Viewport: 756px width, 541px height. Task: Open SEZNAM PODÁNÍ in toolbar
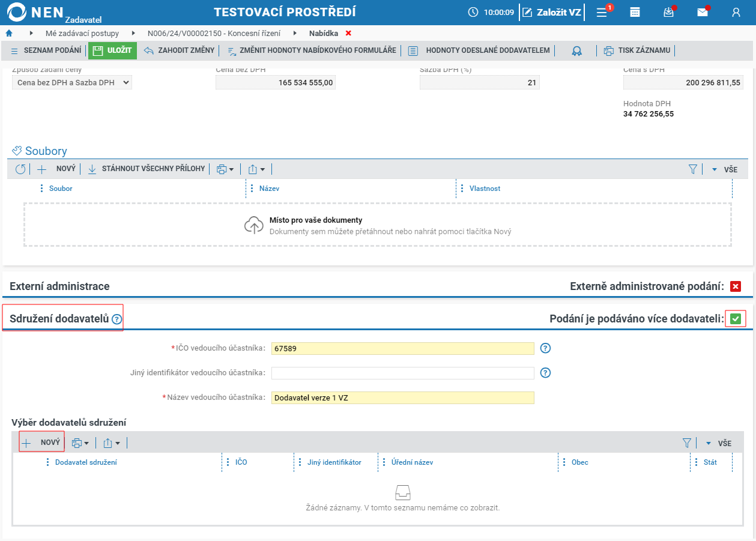coord(46,50)
